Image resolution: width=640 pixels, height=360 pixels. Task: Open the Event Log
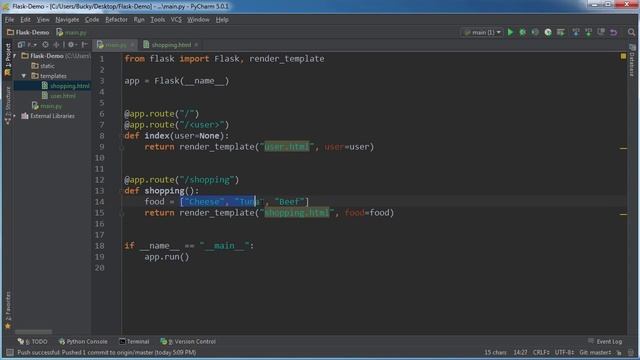[x=605, y=342]
